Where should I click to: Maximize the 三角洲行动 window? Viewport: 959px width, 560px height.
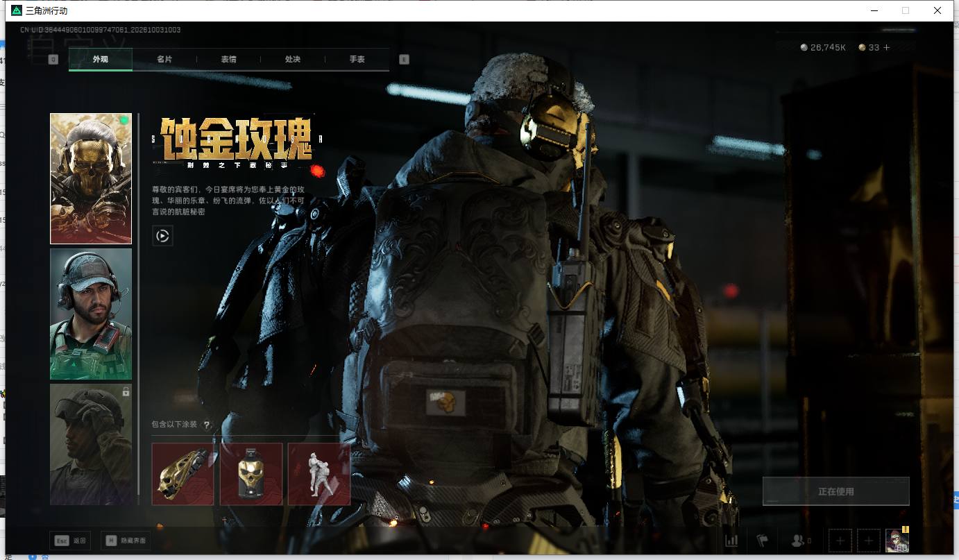click(906, 10)
